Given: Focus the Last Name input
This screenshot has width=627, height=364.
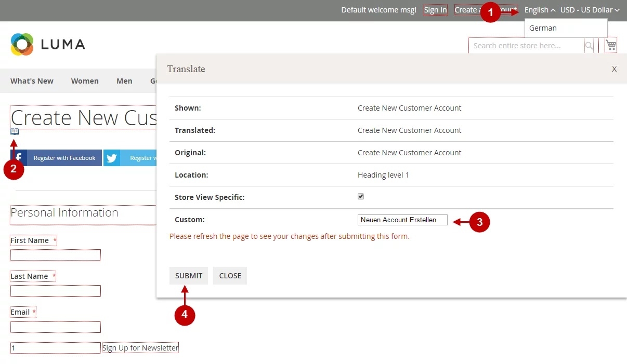Looking at the screenshot, I should tap(55, 291).
